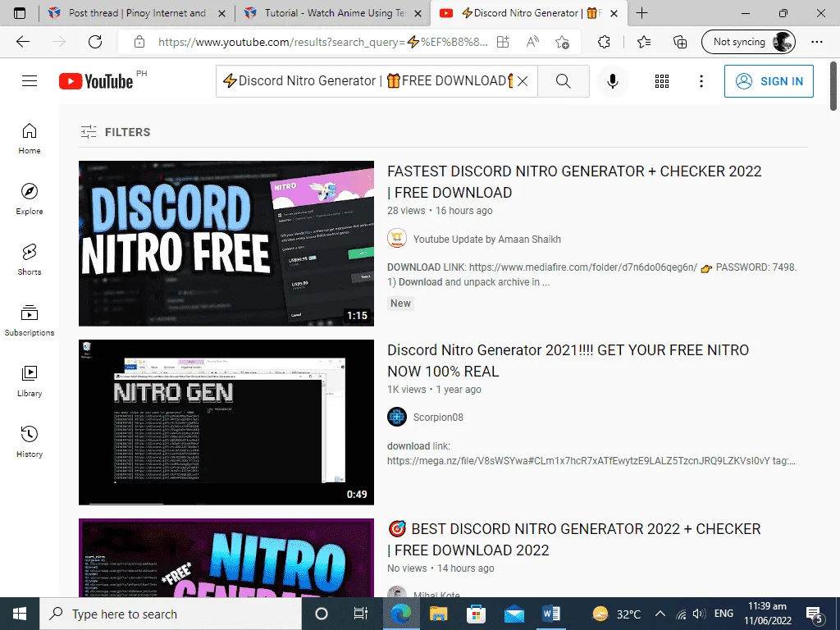The width and height of the screenshot is (840, 630).
Task: Close the Tutorial Watch Anime tab
Action: (419, 13)
